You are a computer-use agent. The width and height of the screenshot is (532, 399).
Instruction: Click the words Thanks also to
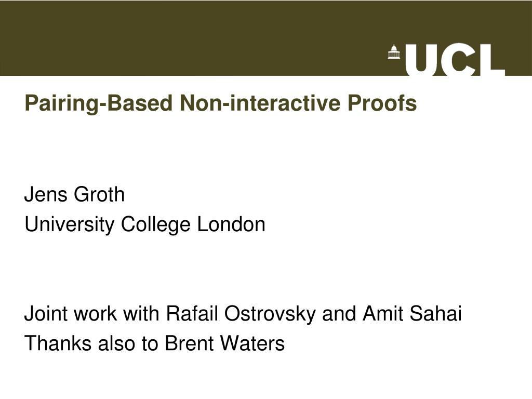91,343
